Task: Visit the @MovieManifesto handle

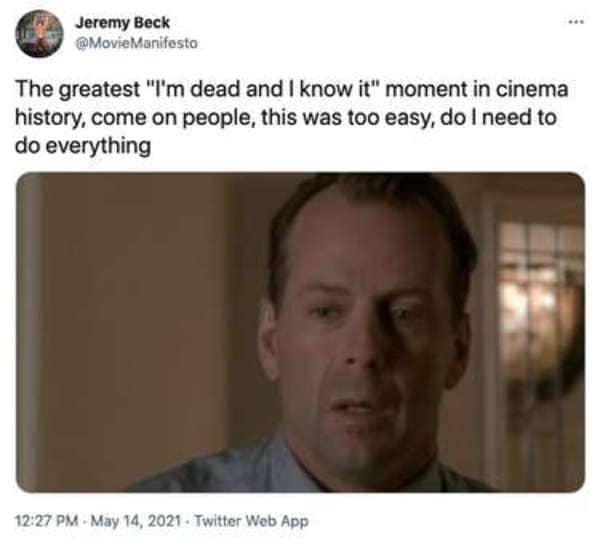Action: pos(137,43)
